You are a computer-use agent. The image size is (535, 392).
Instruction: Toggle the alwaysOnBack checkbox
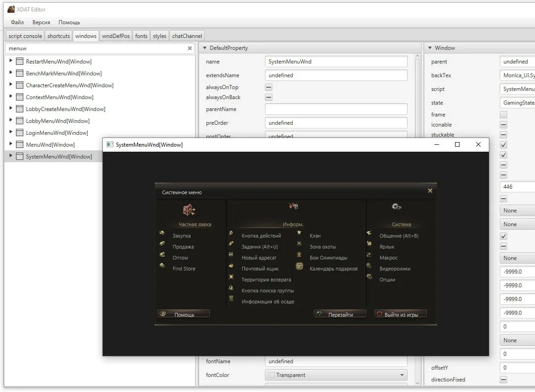269,98
